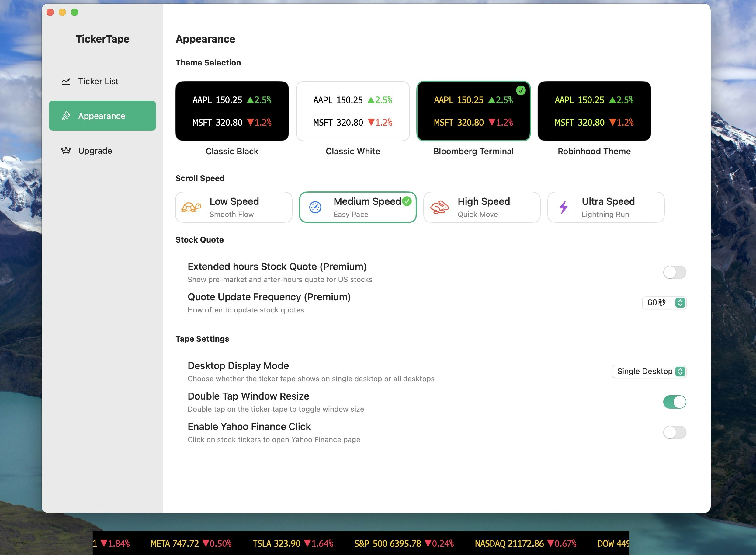Minimize the window with yellow button
The width and height of the screenshot is (756, 555).
pos(62,12)
